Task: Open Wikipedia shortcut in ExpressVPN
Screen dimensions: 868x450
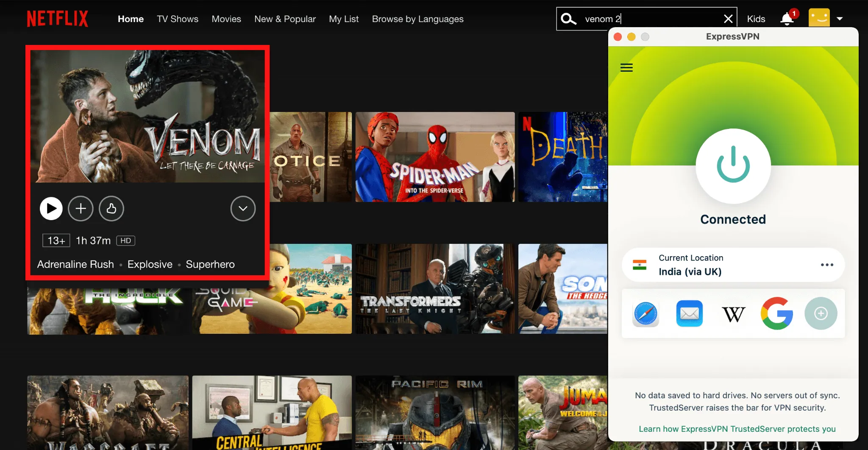Action: pos(733,314)
